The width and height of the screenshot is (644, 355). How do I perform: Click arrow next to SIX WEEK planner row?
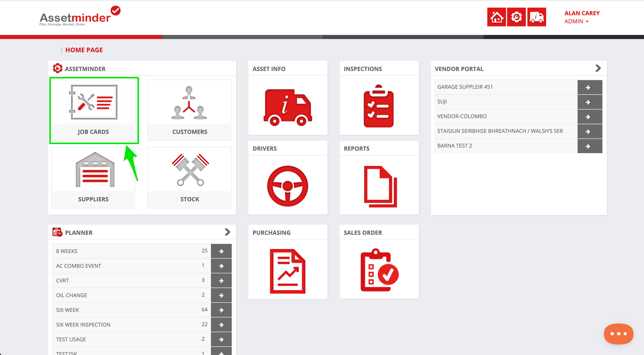click(221, 310)
